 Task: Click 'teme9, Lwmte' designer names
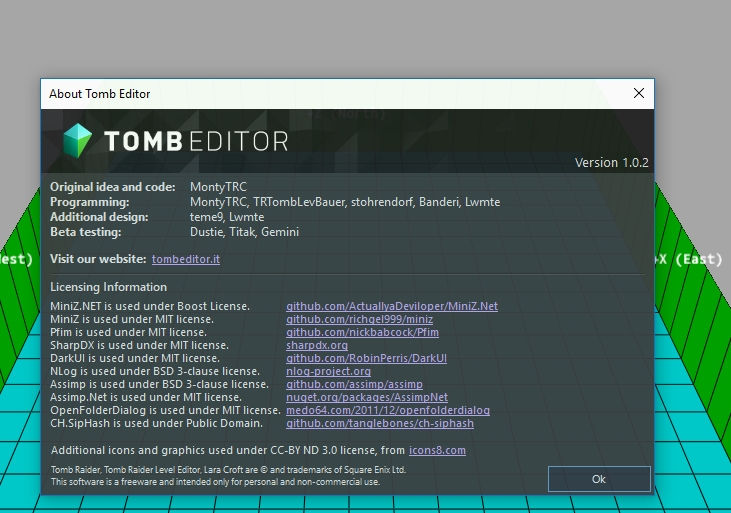click(227, 217)
